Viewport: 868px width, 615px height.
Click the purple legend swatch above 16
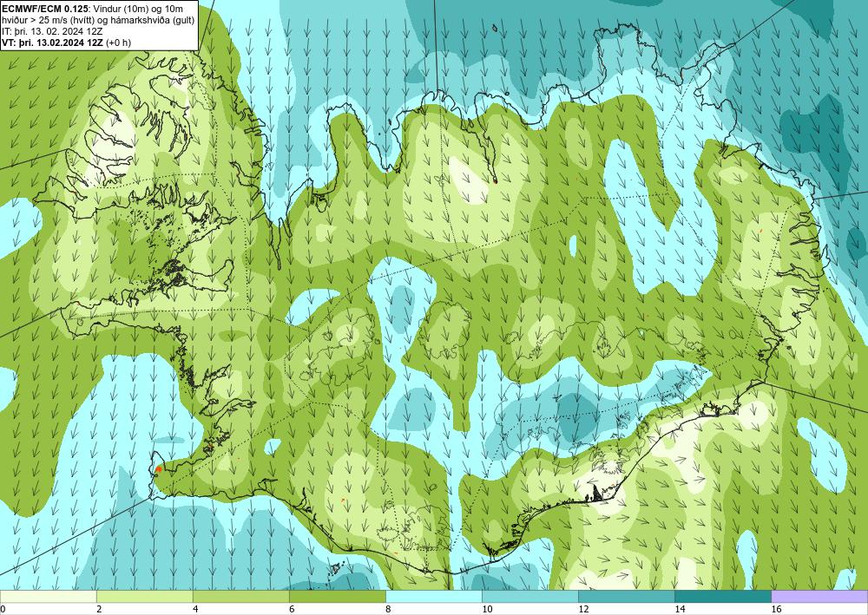820,596
